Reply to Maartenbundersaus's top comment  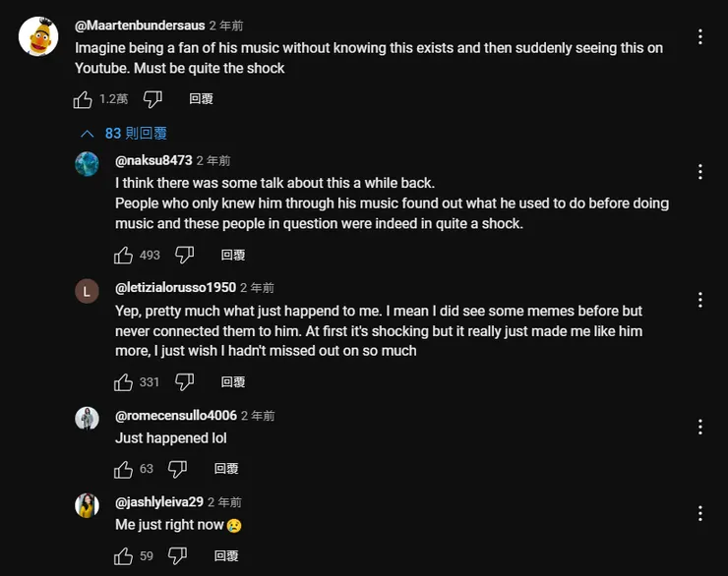pyautogui.click(x=201, y=99)
